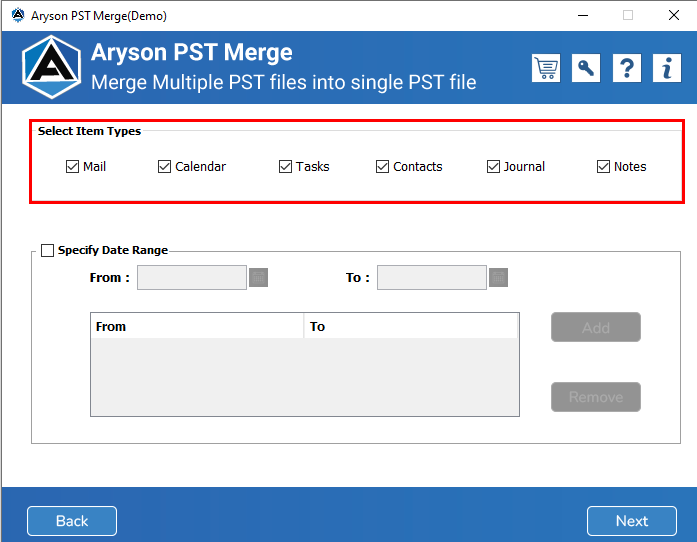Open the From date calendar picker
This screenshot has width=697, height=542.
click(258, 278)
